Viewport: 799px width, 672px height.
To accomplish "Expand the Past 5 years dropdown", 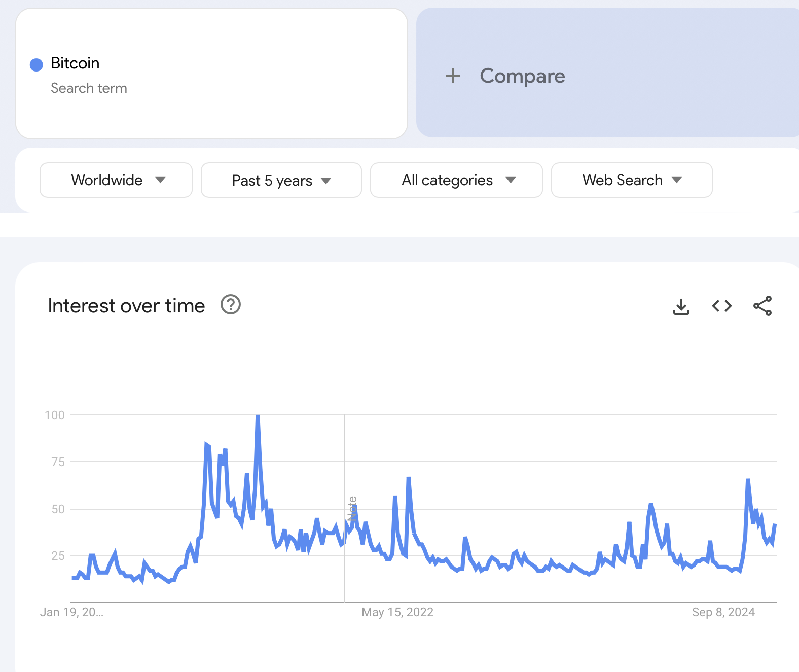I will point(281,181).
